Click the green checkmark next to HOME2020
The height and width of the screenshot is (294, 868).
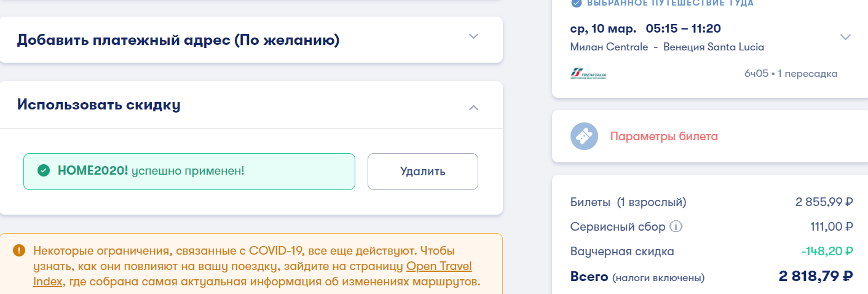[43, 170]
